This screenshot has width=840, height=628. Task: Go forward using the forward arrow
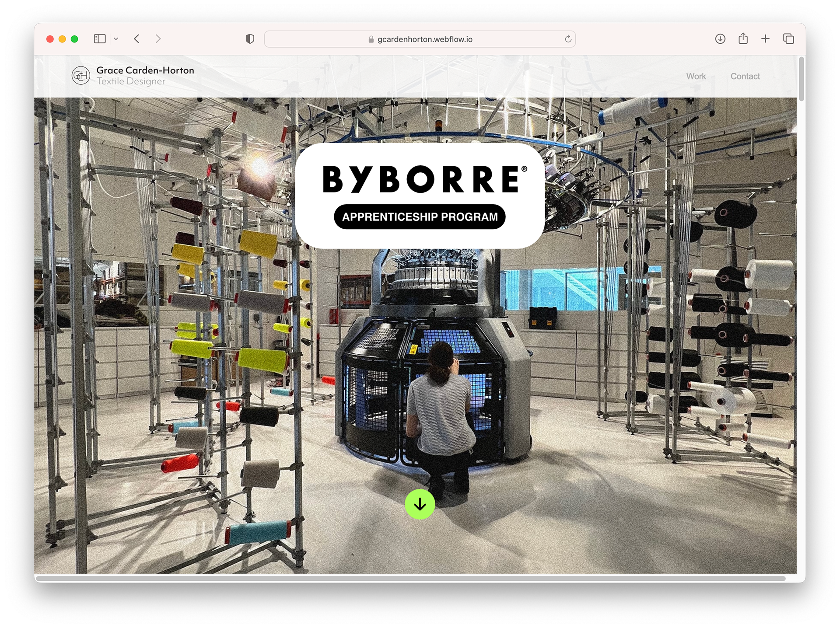pyautogui.click(x=158, y=39)
